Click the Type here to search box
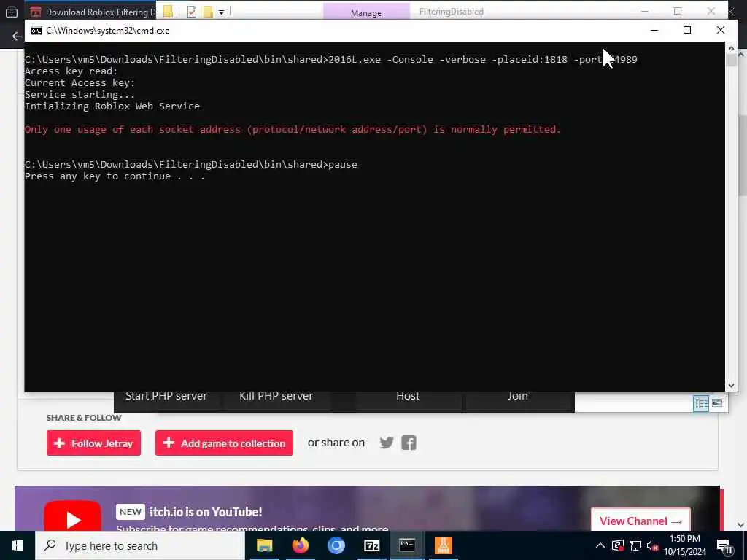 [140, 545]
